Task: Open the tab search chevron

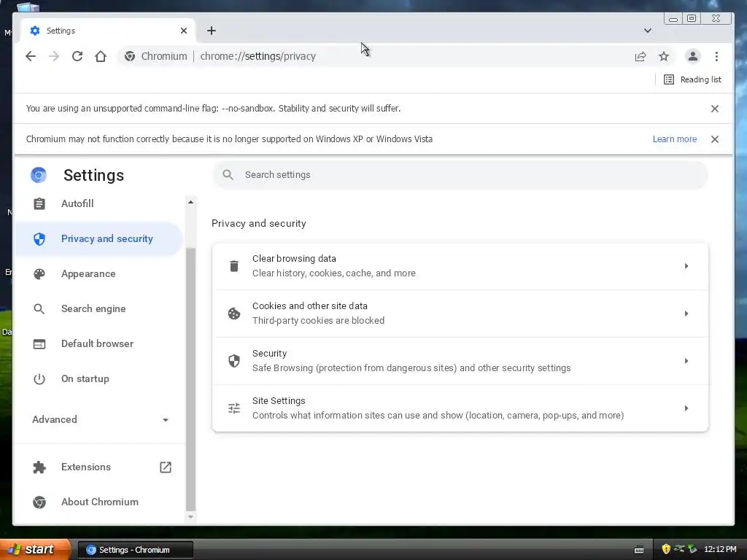Action: 648,31
